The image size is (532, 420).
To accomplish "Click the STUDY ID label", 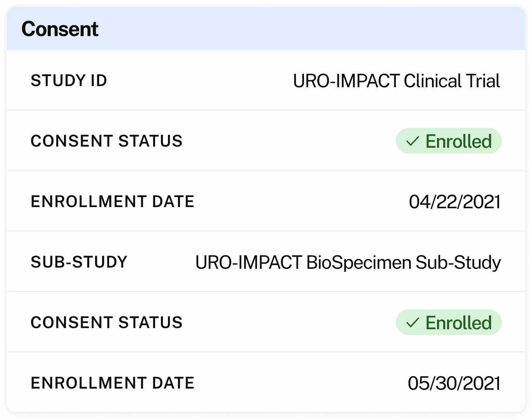I will pyautogui.click(x=69, y=81).
